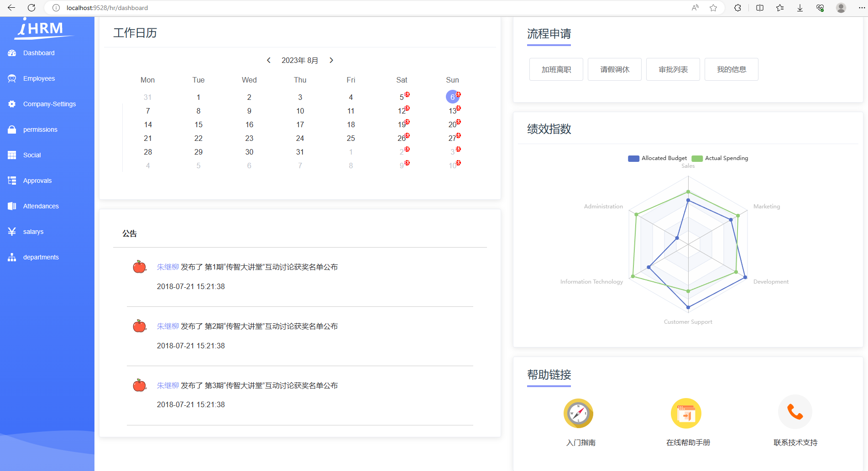Click 朱继柳 link in 第3期 announcement
Screen dimensions: 868x471
pos(168,385)
